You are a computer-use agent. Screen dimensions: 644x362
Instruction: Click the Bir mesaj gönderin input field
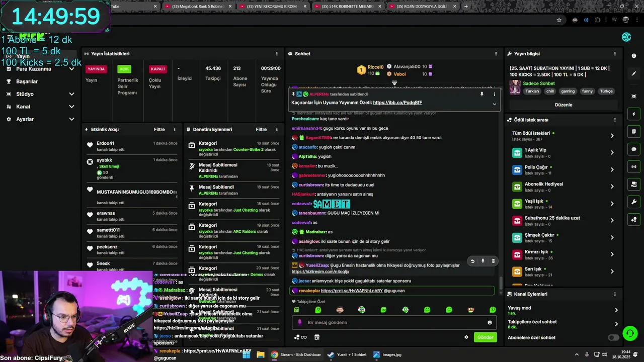point(394,323)
